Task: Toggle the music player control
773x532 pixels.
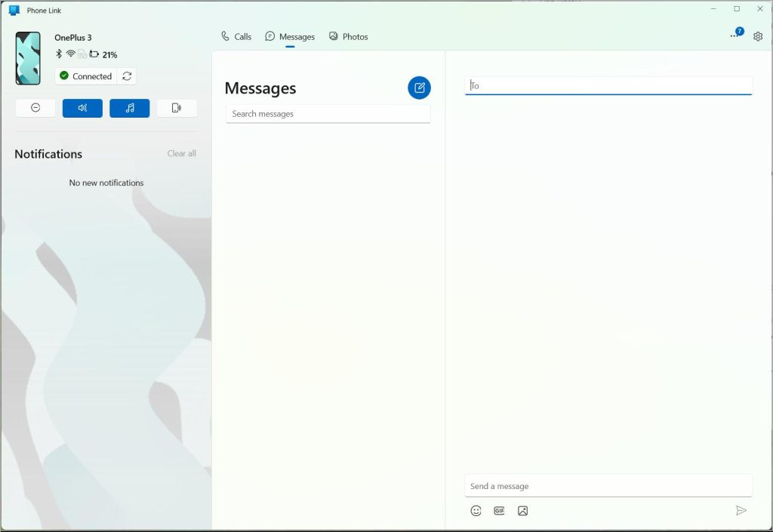Action: [129, 108]
